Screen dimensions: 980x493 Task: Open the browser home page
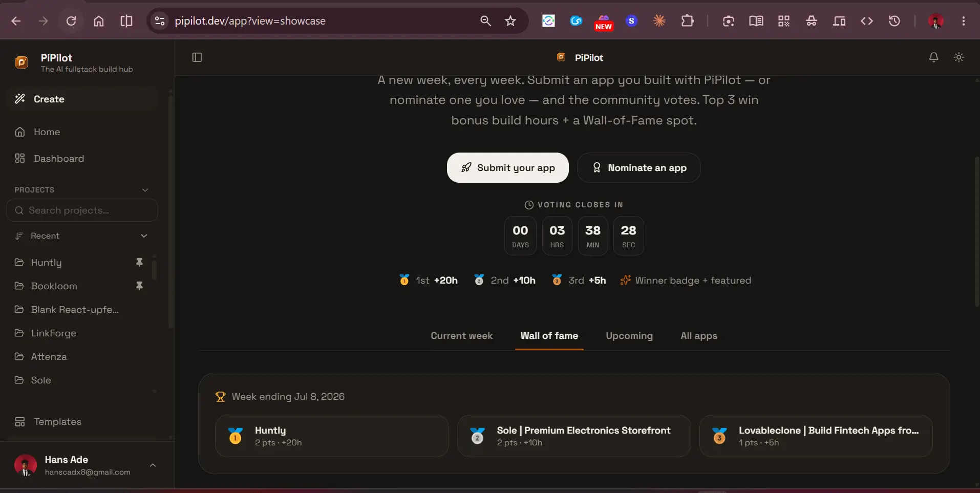click(99, 21)
